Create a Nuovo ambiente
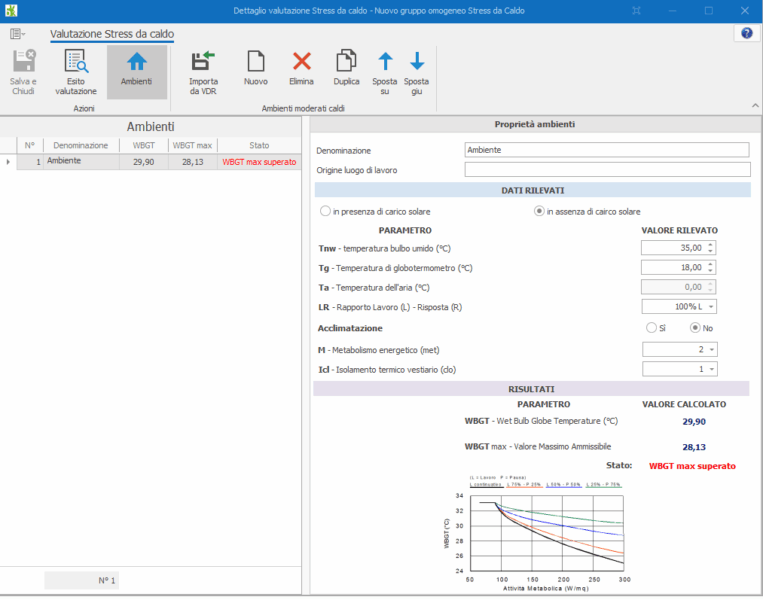This screenshot has height=600, width=763. click(x=255, y=68)
